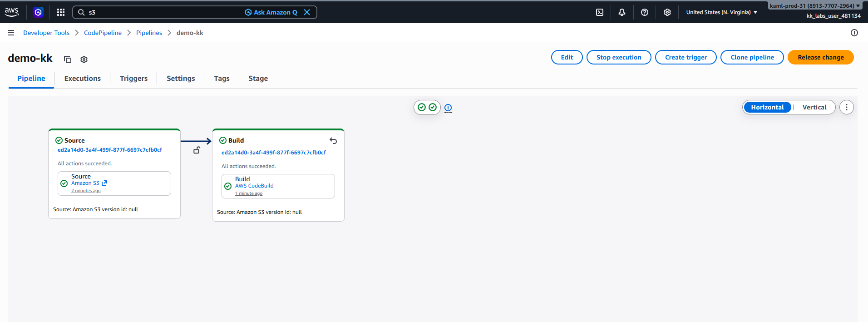
Task: Click the Edit button
Action: point(567,57)
